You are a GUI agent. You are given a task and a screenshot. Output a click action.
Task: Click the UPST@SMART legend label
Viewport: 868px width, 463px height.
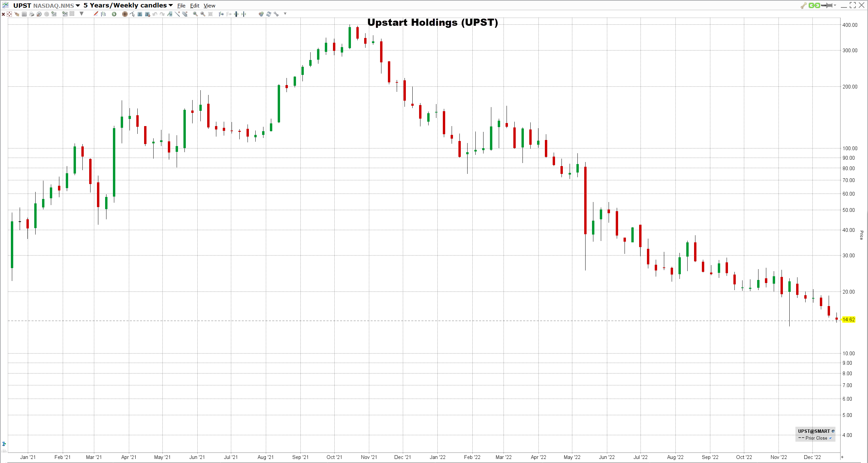pyautogui.click(x=814, y=431)
